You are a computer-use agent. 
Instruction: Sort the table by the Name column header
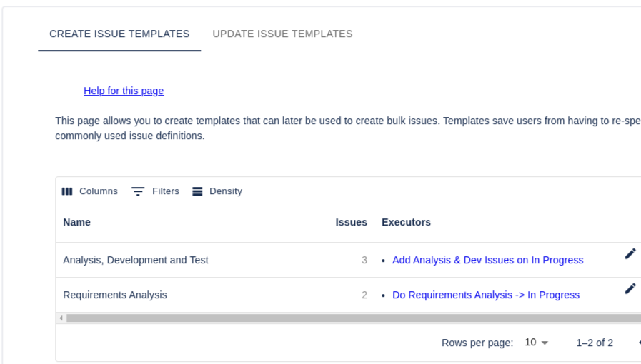77,222
